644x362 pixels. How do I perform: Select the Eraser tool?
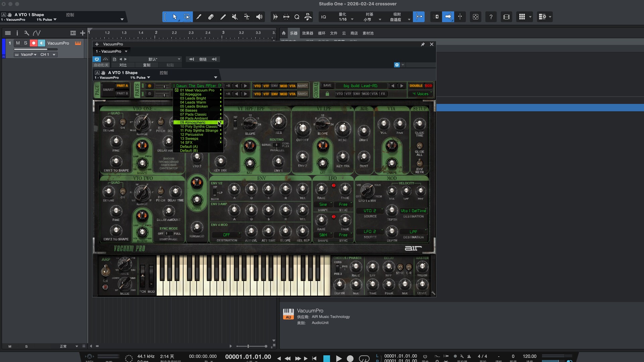[x=211, y=17]
